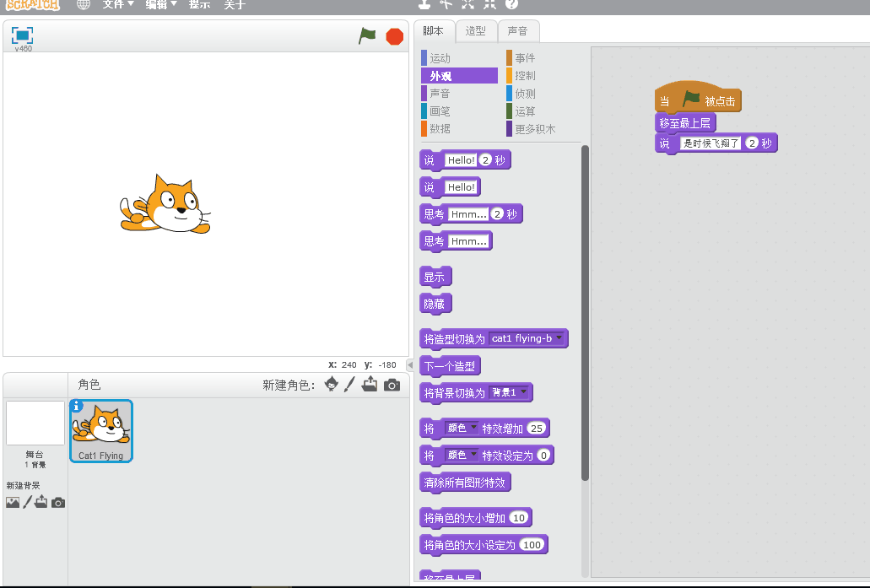Select the duplicate stamp tool
Image resolution: width=870 pixels, height=588 pixels.
coord(424,4)
